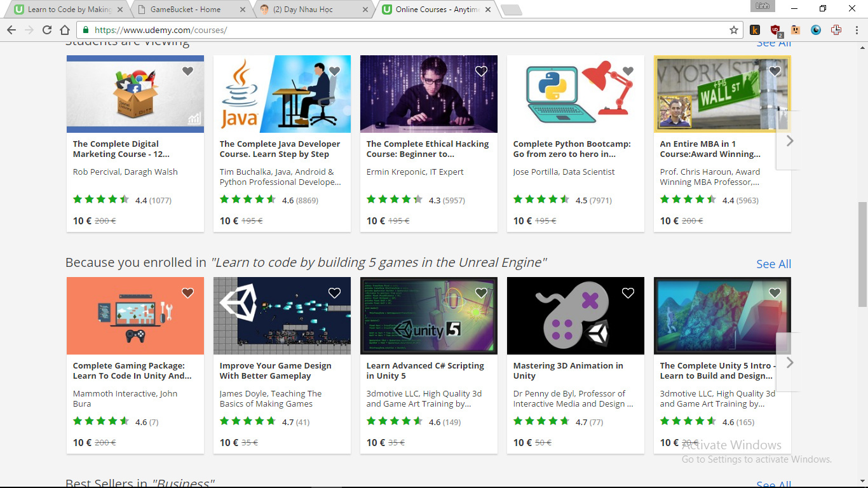The image size is (868, 488).
Task: Click the Linh profile button
Action: [762, 6]
